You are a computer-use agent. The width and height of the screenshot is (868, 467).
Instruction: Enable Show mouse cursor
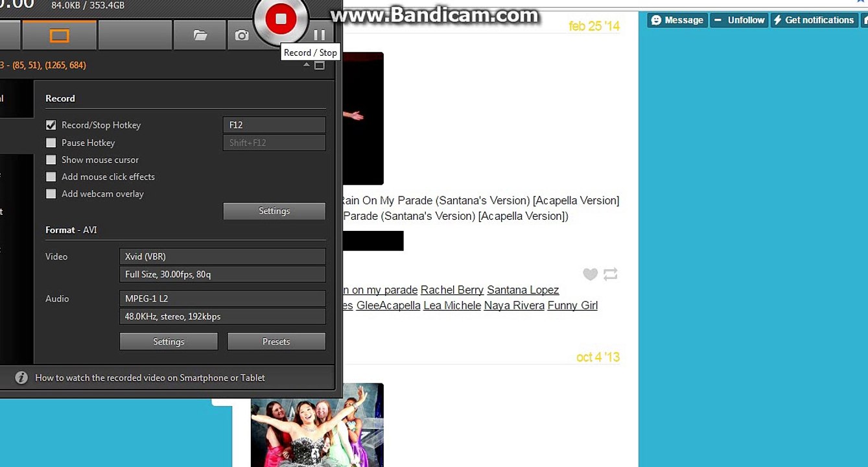click(51, 160)
